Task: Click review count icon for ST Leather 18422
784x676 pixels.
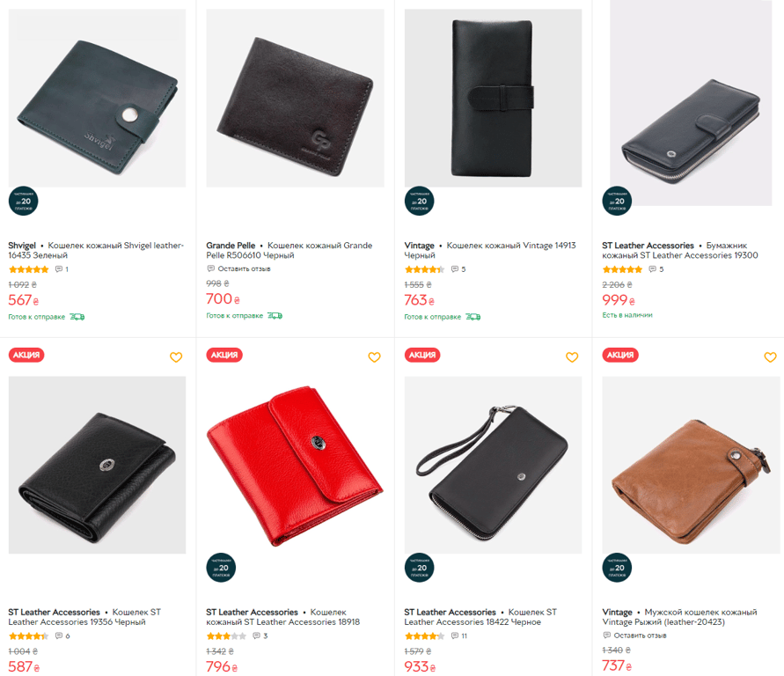Action: (x=455, y=636)
